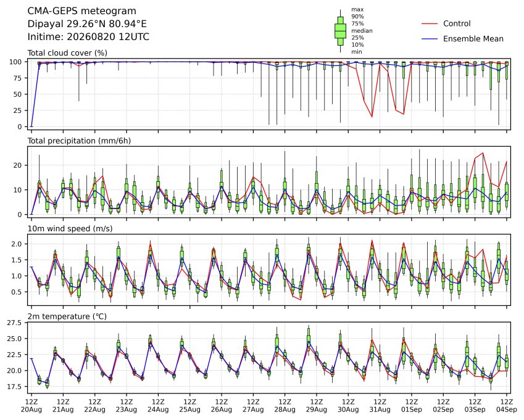Click the 12Z 04Sep axis label
524x420 pixels.
[x=506, y=406]
